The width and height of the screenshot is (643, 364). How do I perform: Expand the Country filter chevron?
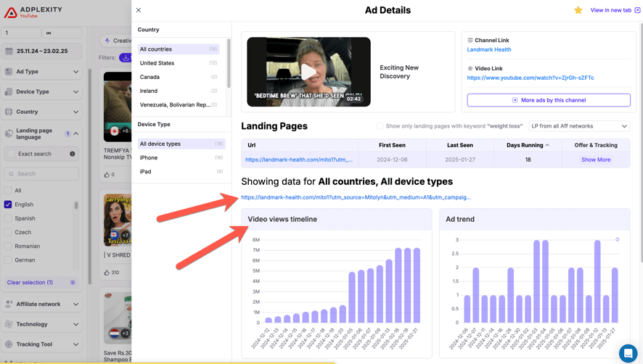point(75,112)
